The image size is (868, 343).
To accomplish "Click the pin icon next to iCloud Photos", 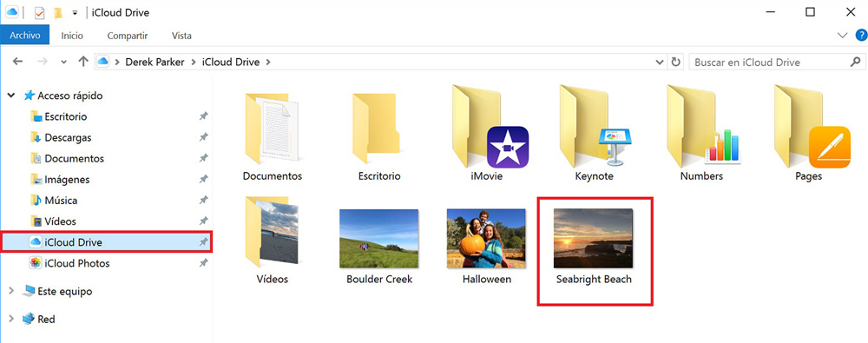I will point(204,263).
